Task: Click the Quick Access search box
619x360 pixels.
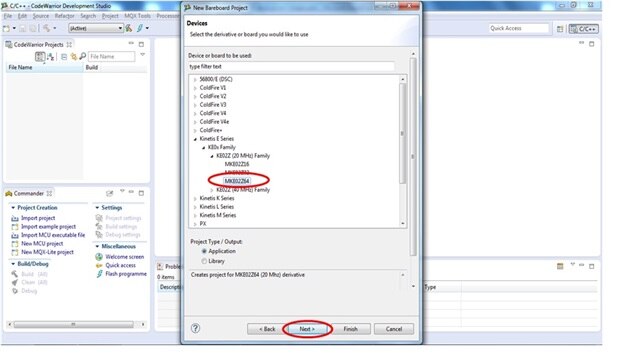Action: click(x=519, y=28)
